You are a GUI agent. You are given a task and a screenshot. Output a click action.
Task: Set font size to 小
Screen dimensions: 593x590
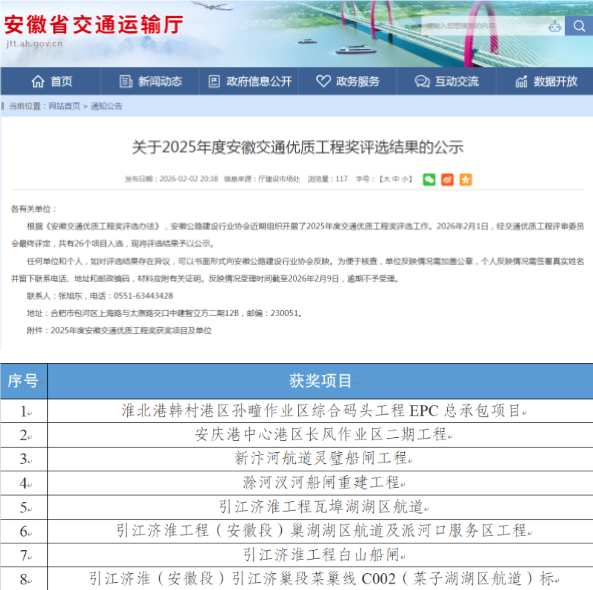point(404,179)
